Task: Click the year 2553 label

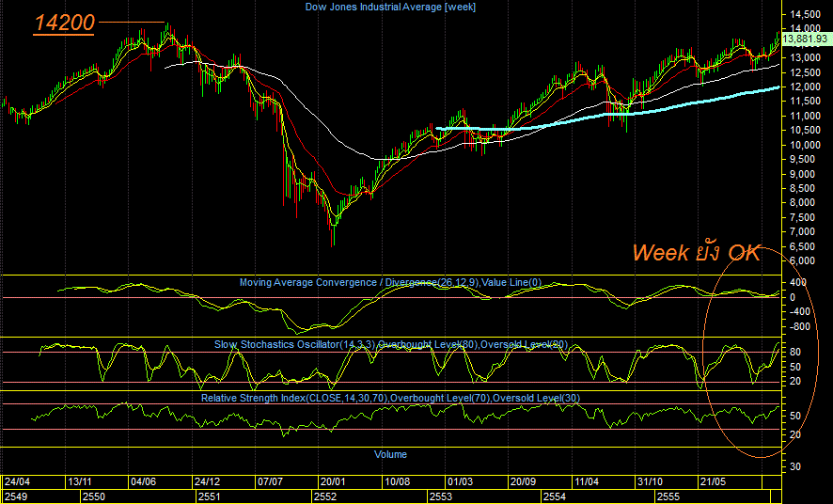Action: (441, 497)
